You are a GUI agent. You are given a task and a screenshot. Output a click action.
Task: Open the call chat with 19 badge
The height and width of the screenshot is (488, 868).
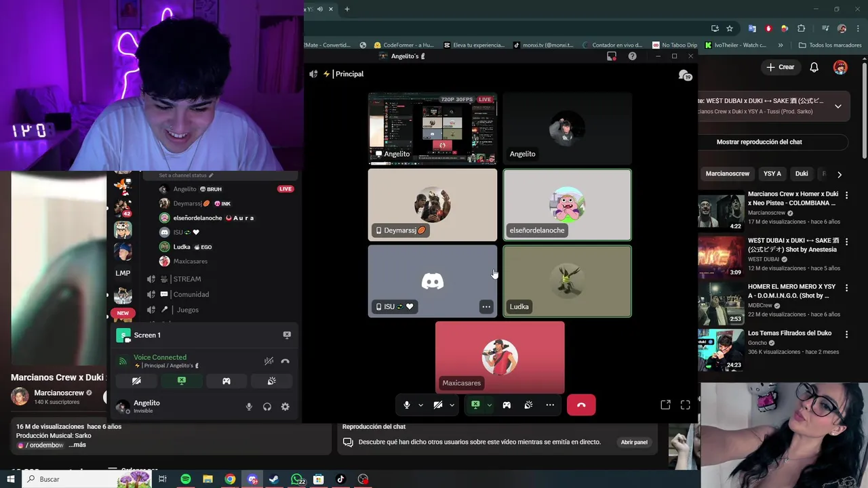tap(685, 75)
